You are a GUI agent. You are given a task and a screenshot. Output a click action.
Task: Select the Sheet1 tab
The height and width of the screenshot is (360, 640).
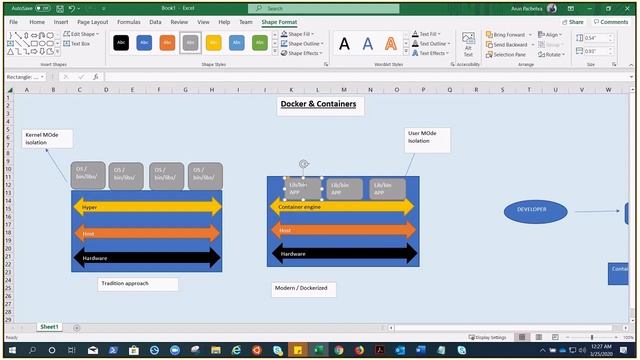49,327
